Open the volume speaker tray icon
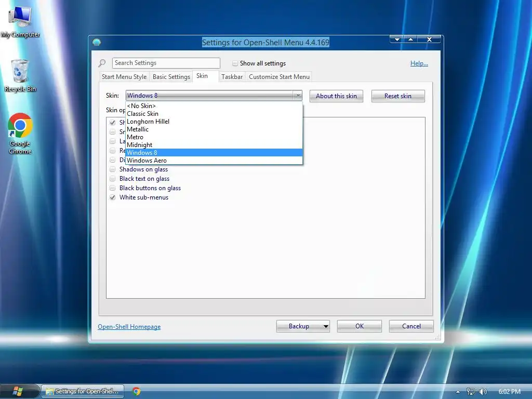 [483, 392]
